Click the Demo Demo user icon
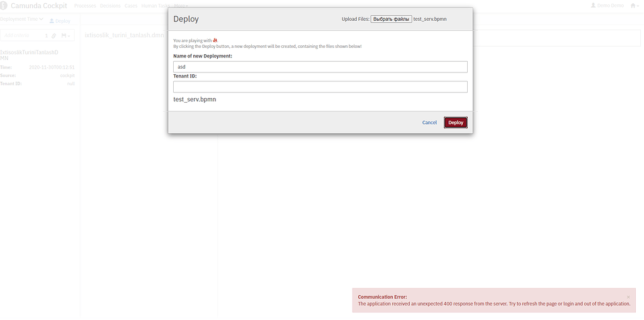 tap(593, 6)
